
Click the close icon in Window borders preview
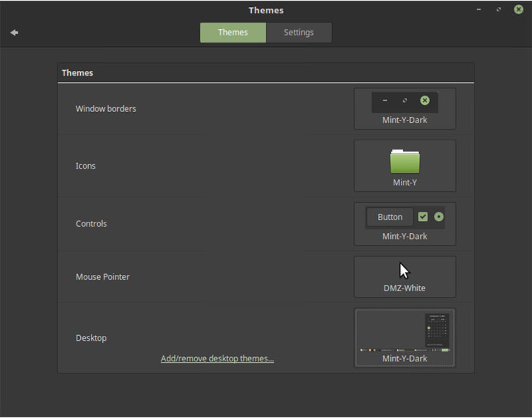coord(424,100)
